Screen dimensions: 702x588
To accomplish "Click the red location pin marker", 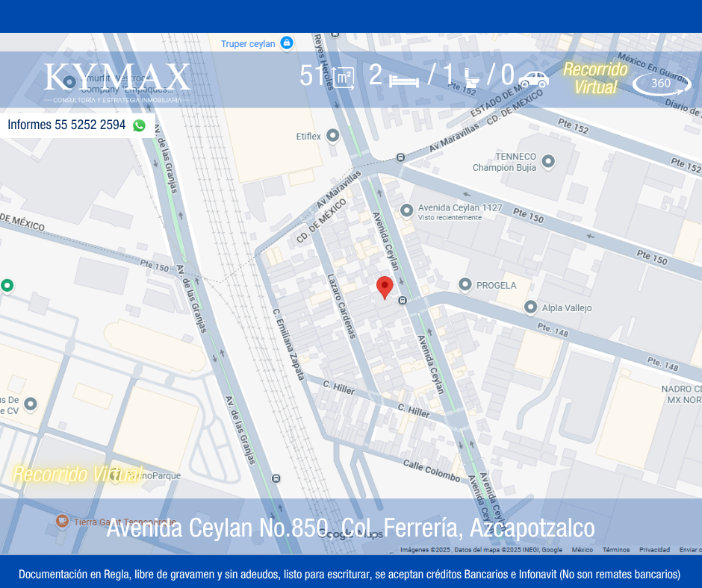I will 385,287.
